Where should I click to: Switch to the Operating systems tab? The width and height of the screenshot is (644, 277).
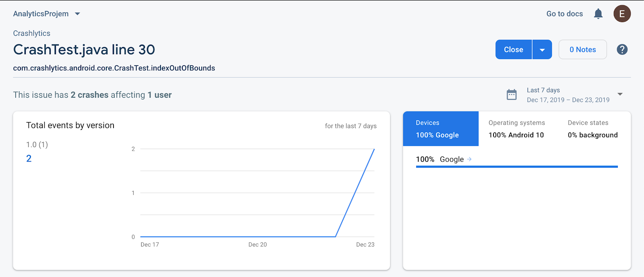click(x=516, y=129)
